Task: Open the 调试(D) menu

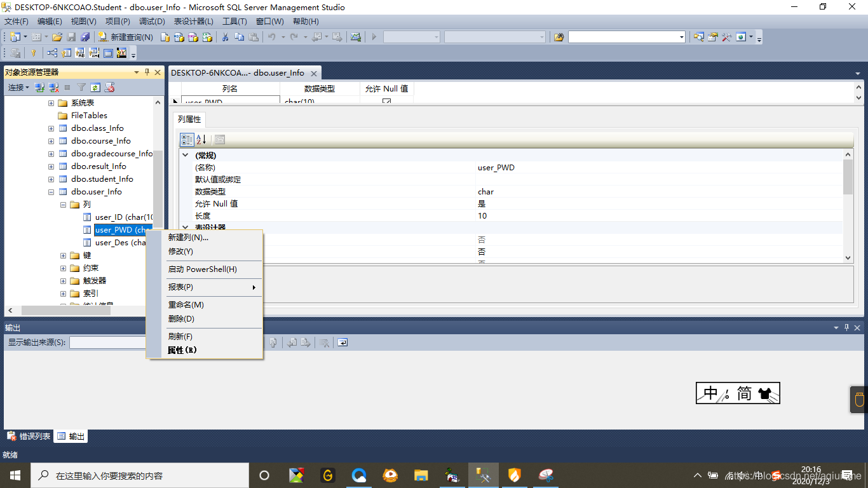Action: point(152,22)
